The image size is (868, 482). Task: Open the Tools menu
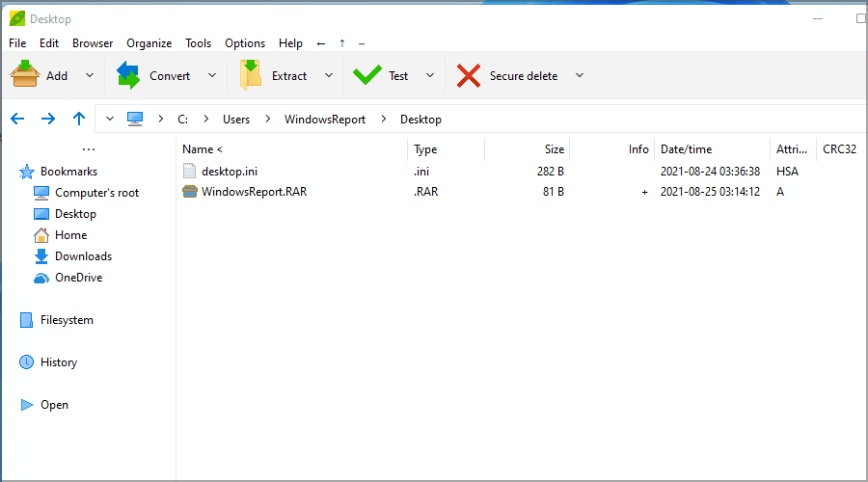(x=198, y=43)
